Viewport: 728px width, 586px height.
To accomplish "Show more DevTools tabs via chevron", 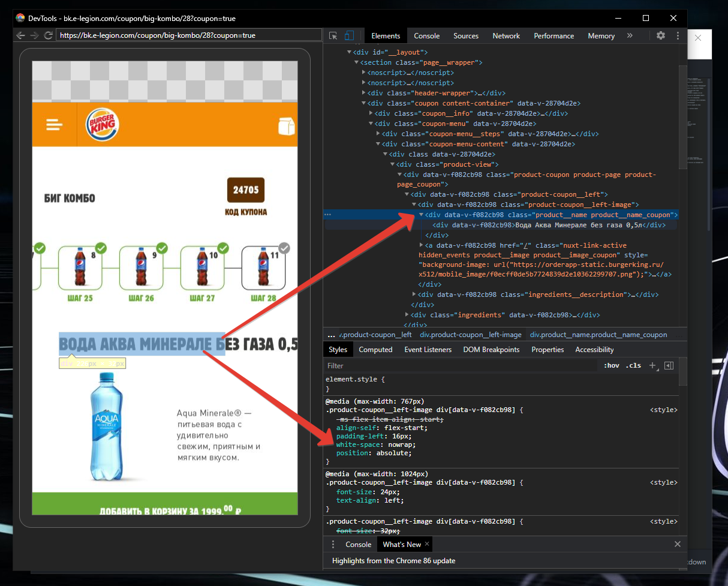I will point(630,36).
